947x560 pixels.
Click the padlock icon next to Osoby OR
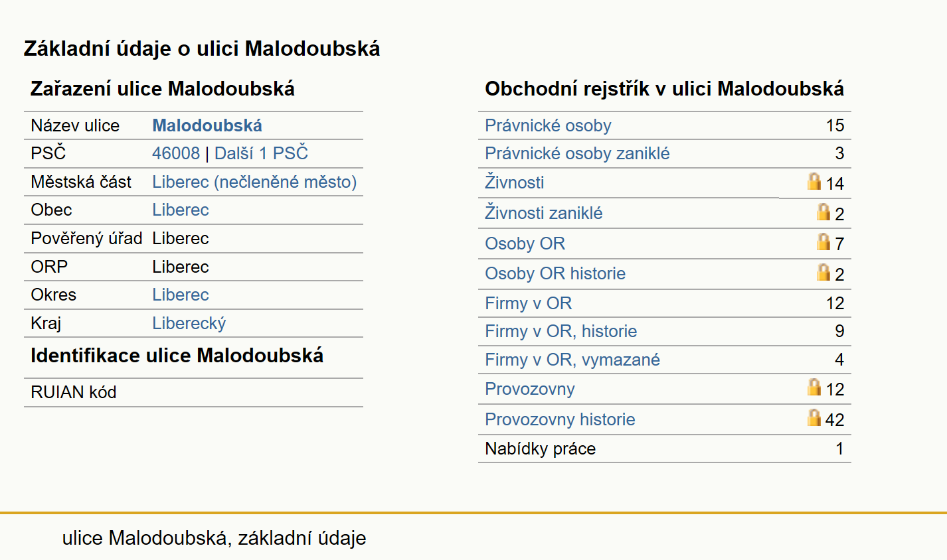[x=823, y=242]
